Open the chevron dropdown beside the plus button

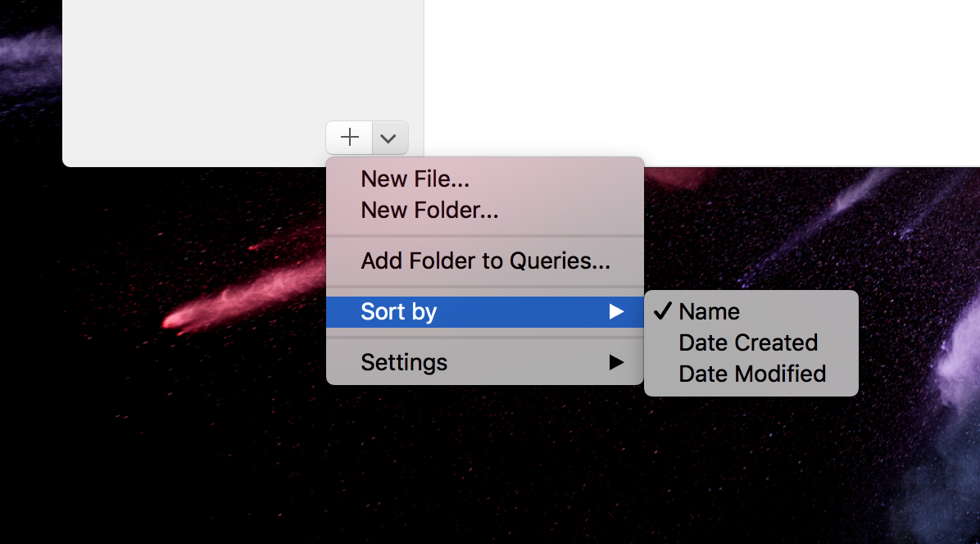388,137
